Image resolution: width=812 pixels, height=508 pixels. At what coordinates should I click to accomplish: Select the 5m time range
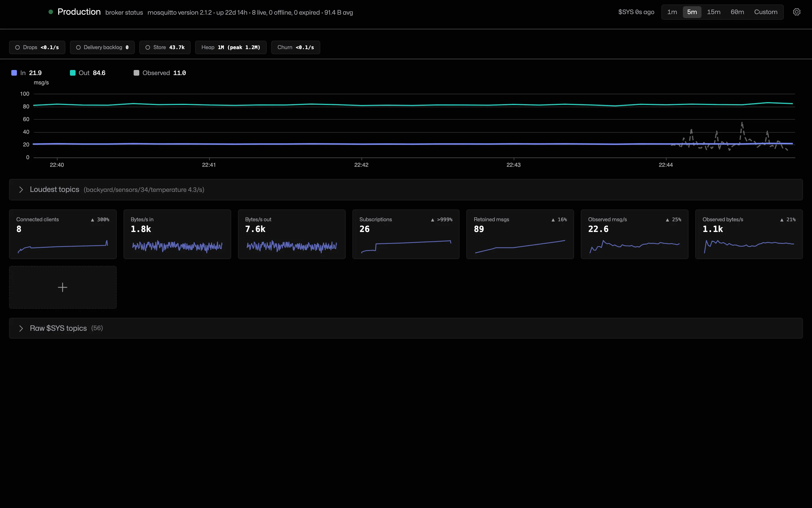tap(692, 12)
